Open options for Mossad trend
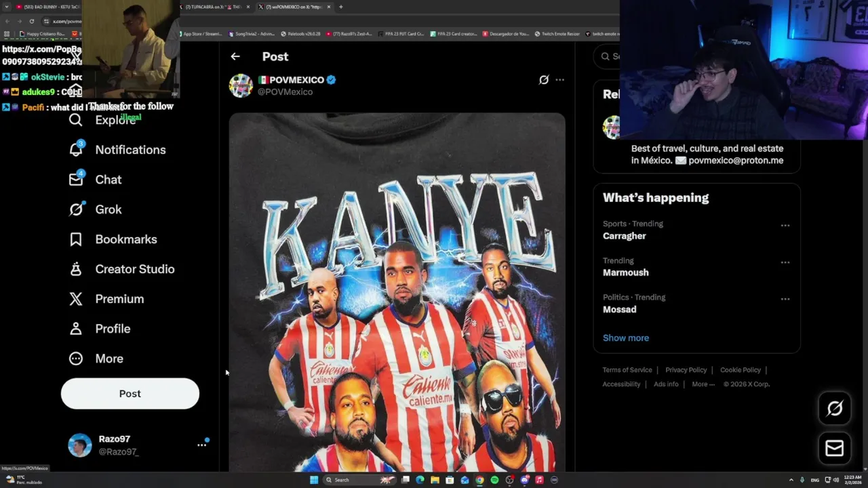Screen dimensions: 868x488 point(785,299)
